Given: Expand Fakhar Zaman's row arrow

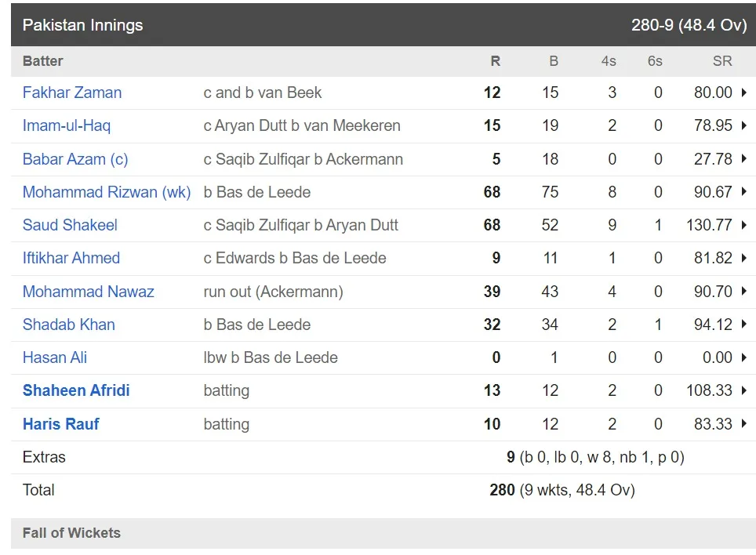Looking at the screenshot, I should click(x=743, y=92).
